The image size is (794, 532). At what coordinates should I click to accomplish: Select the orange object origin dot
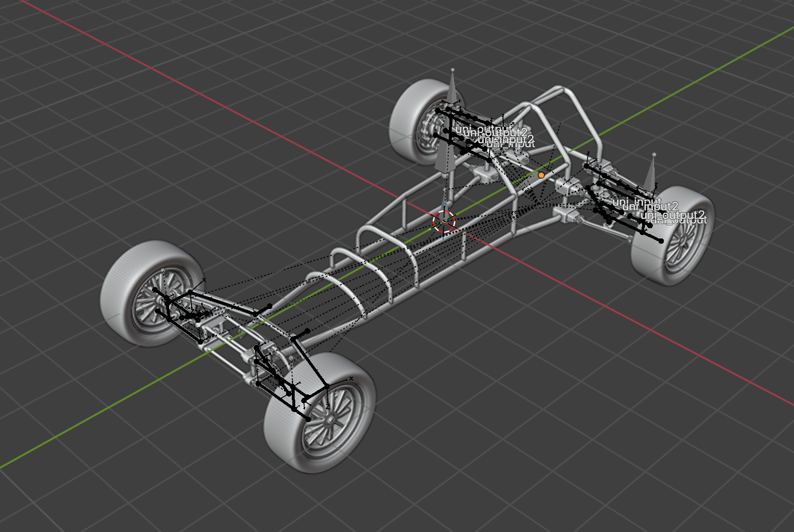[x=541, y=175]
